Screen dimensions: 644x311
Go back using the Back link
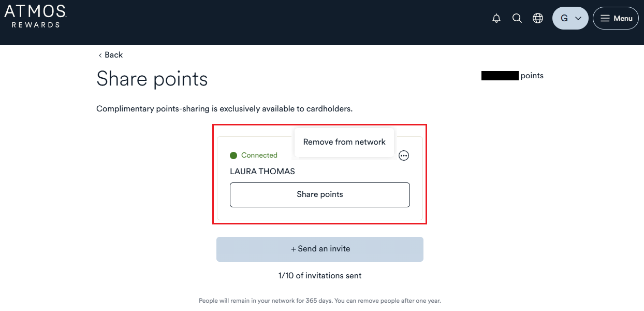coord(111,55)
